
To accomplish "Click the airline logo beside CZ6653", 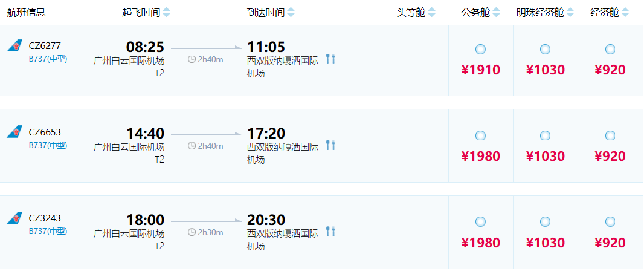I will pos(14,132).
